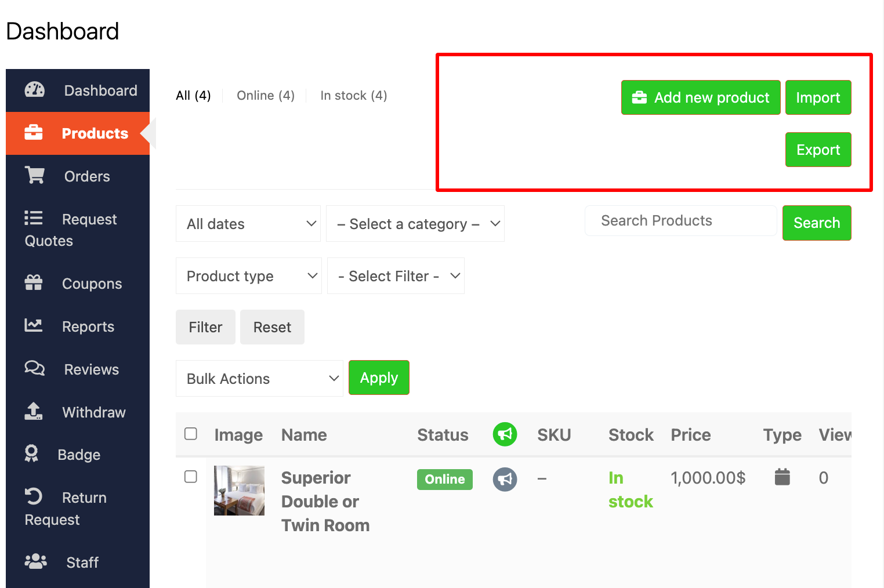
Task: Toggle the select-all products checkbox
Action: click(x=191, y=434)
